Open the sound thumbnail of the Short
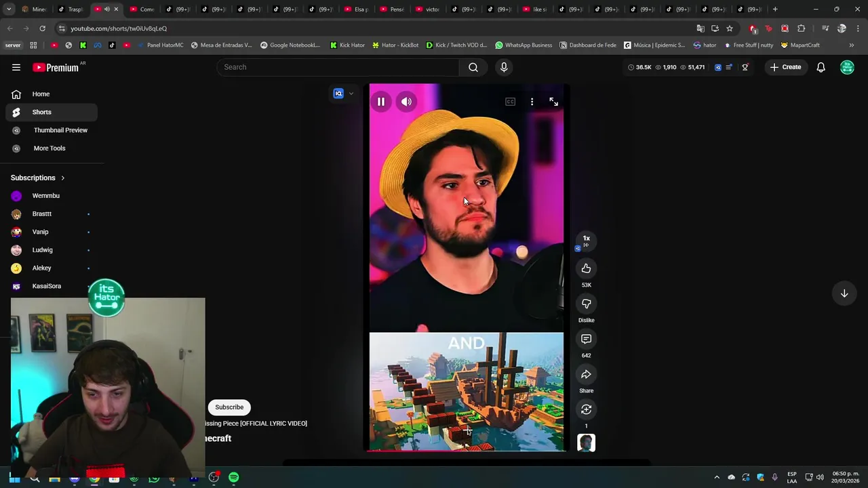Screen dimensions: 868x488 (x=586, y=443)
